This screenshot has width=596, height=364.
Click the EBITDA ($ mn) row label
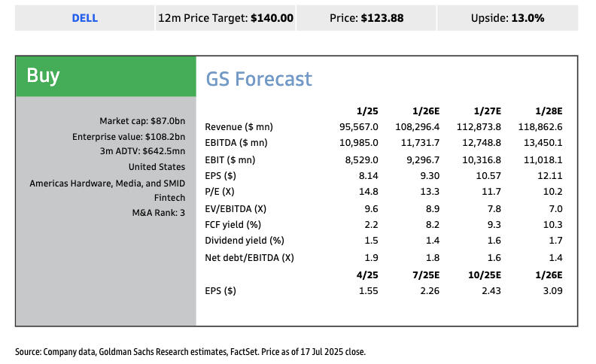coord(236,143)
